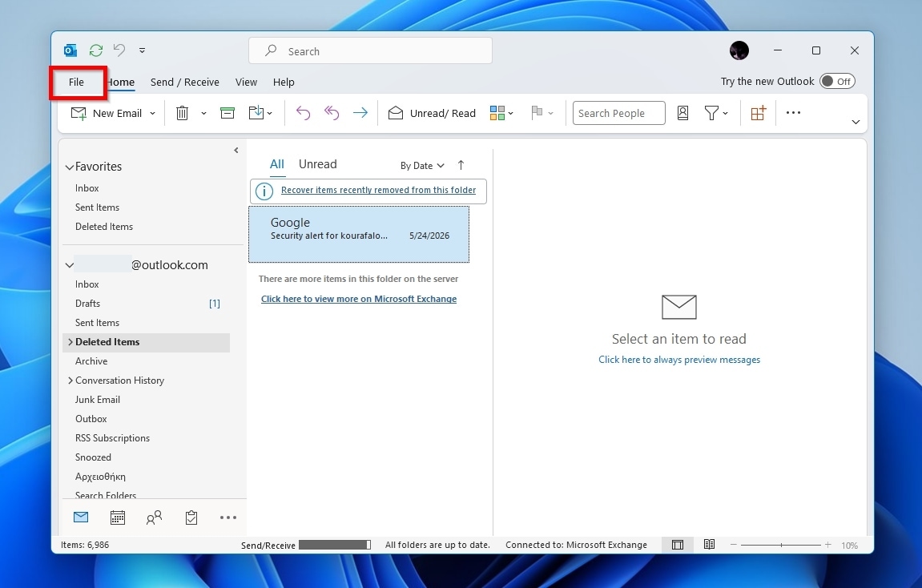Collapse the folder pane arrow
Image resolution: width=922 pixels, height=588 pixels.
(236, 151)
